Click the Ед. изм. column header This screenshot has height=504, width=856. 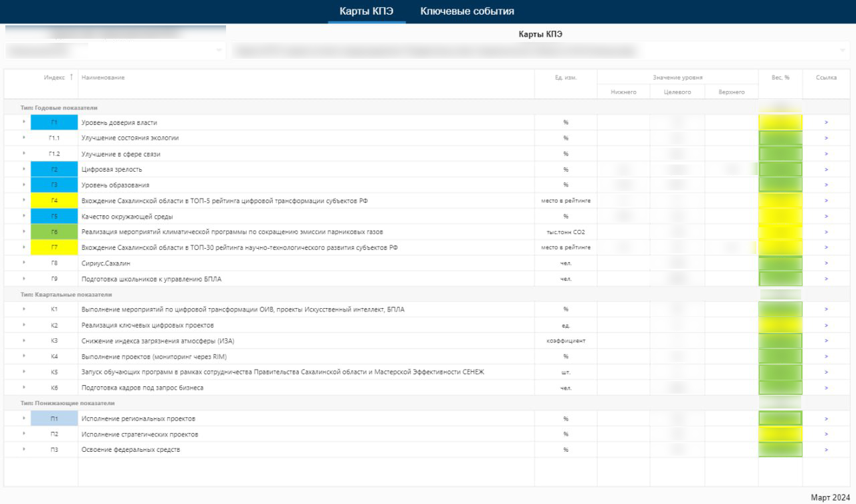[566, 78]
